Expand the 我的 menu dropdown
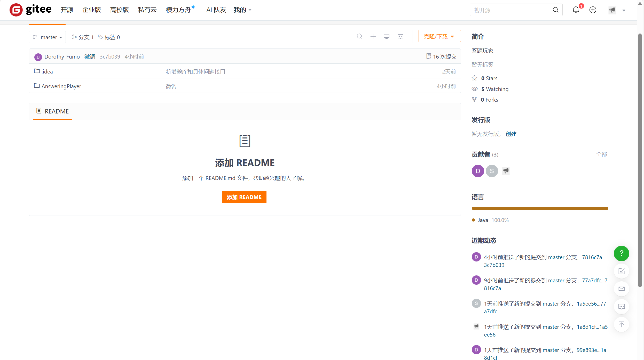This screenshot has height=360, width=644. [x=242, y=10]
